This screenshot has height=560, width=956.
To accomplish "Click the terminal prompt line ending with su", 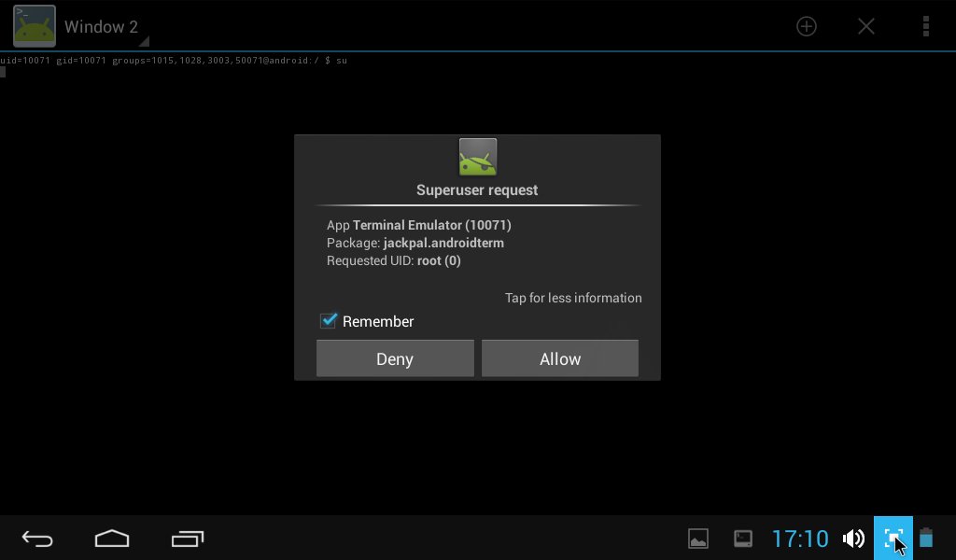I will pyautogui.click(x=174, y=61).
